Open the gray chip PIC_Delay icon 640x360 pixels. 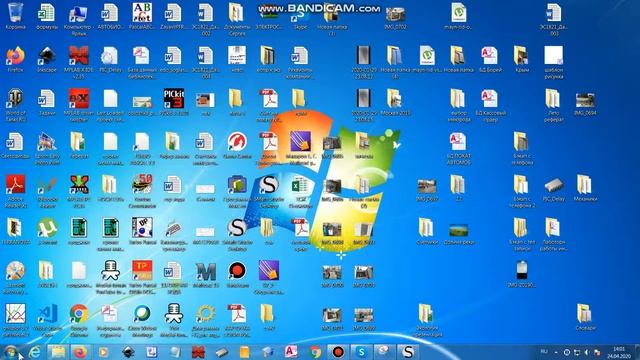(553, 186)
